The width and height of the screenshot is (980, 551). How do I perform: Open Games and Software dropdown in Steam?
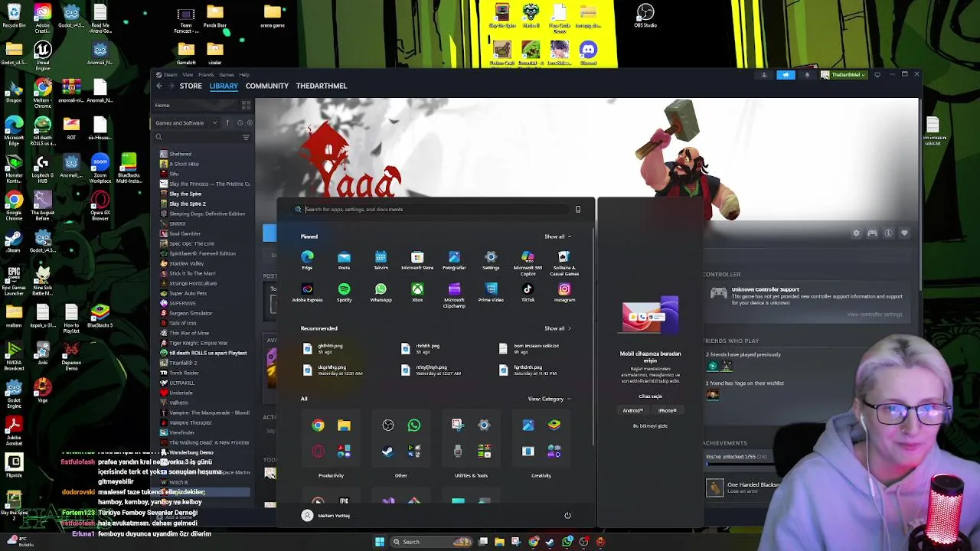coord(186,122)
